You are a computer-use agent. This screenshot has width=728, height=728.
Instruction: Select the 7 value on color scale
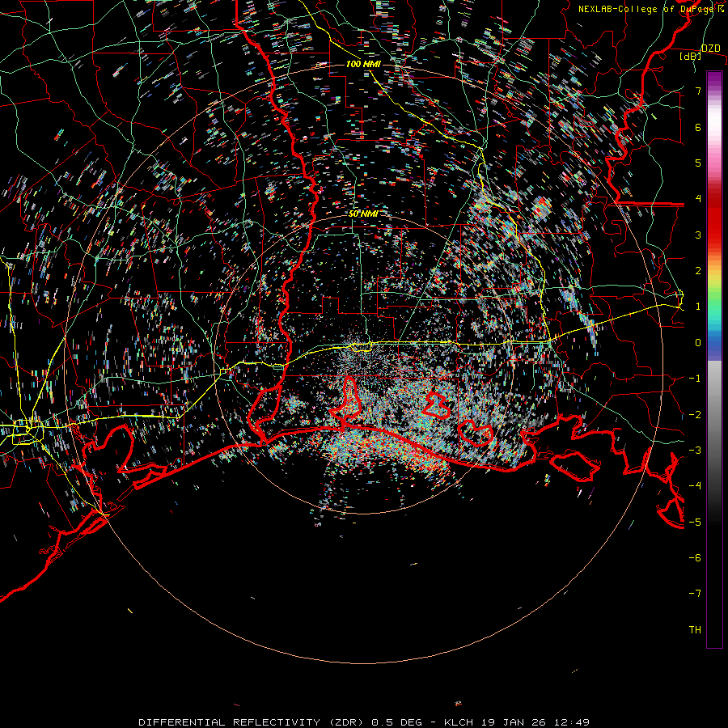(698, 91)
